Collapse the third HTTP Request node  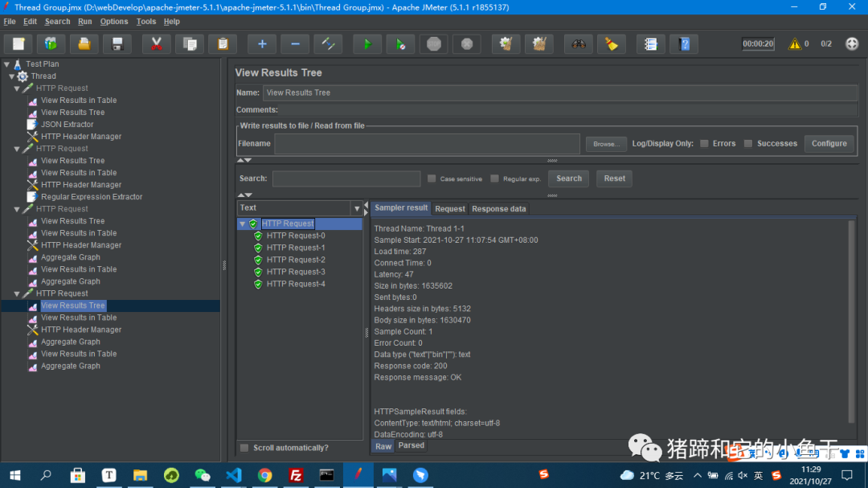[x=17, y=209]
